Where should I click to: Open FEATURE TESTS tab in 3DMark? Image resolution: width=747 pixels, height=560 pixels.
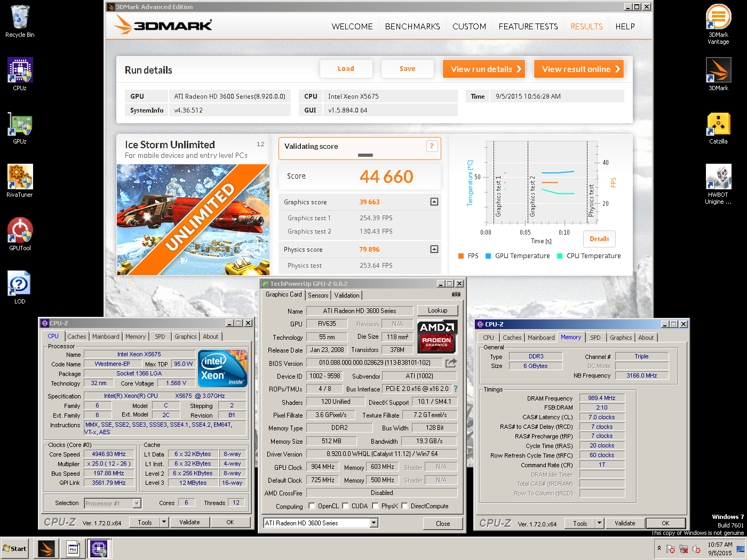pos(528,26)
